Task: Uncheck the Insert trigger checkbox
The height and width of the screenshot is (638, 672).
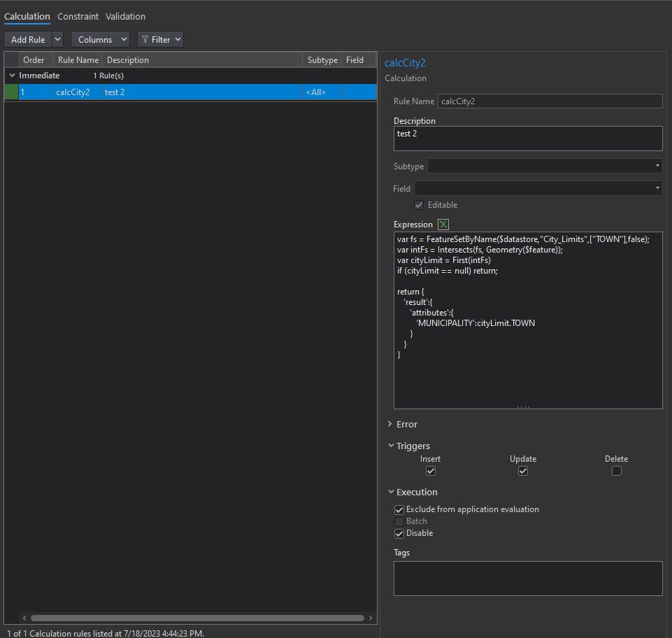Action: 431,471
